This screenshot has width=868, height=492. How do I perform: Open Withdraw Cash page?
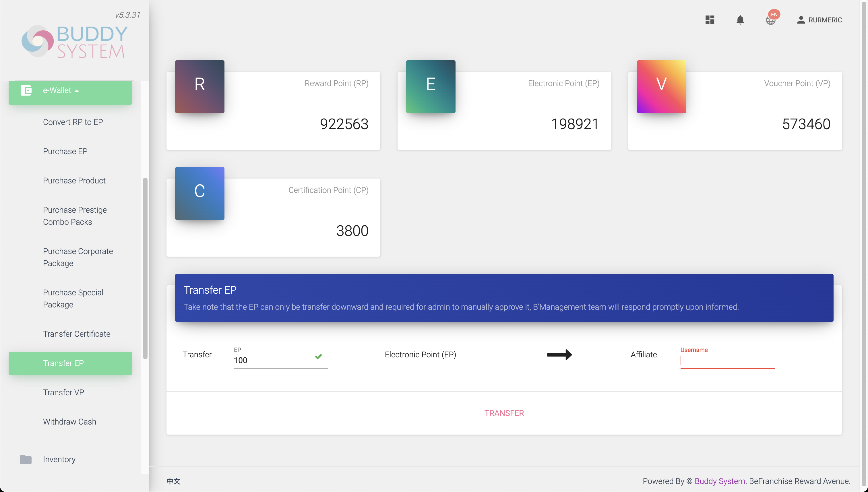69,422
